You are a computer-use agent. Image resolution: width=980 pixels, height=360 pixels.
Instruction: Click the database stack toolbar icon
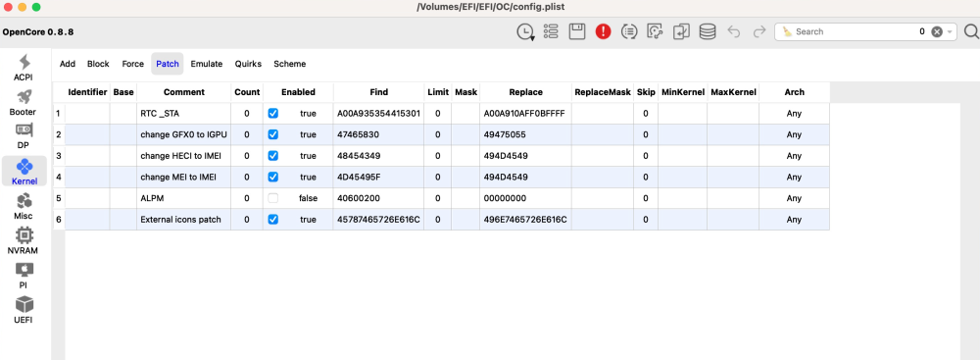708,31
